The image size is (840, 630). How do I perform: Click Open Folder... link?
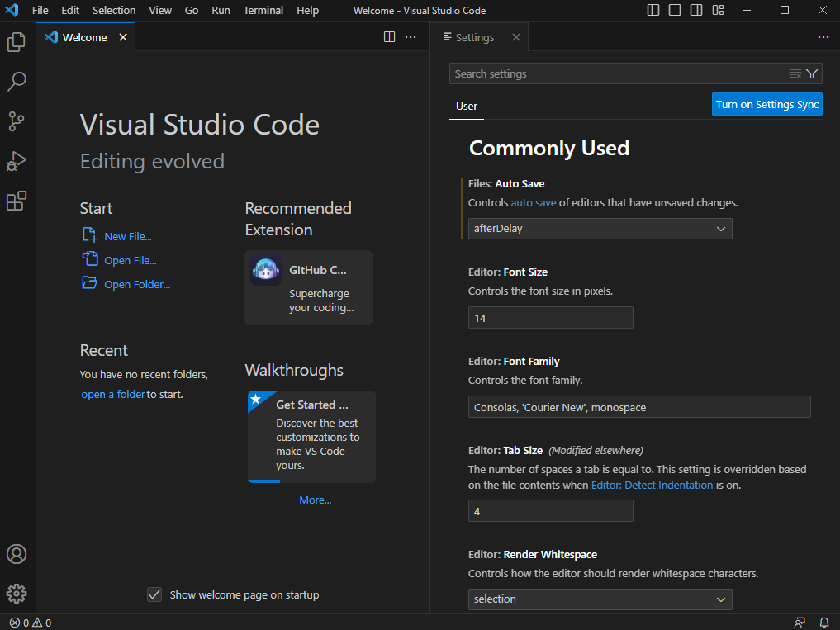pos(137,285)
